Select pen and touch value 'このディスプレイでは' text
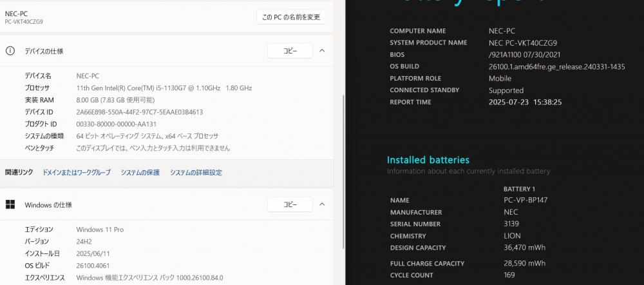This screenshot has width=644, height=285. click(100, 148)
